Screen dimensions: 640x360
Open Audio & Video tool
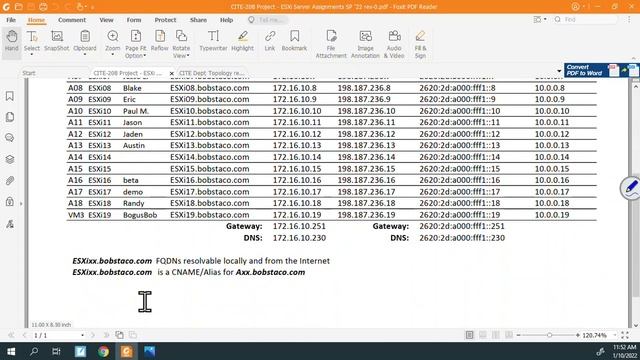coord(394,44)
